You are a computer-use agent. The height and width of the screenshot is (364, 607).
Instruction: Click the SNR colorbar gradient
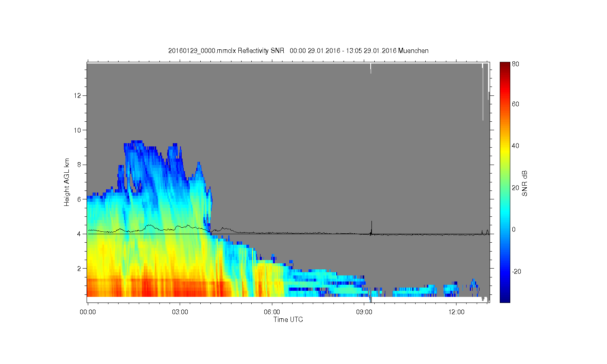pos(505,182)
